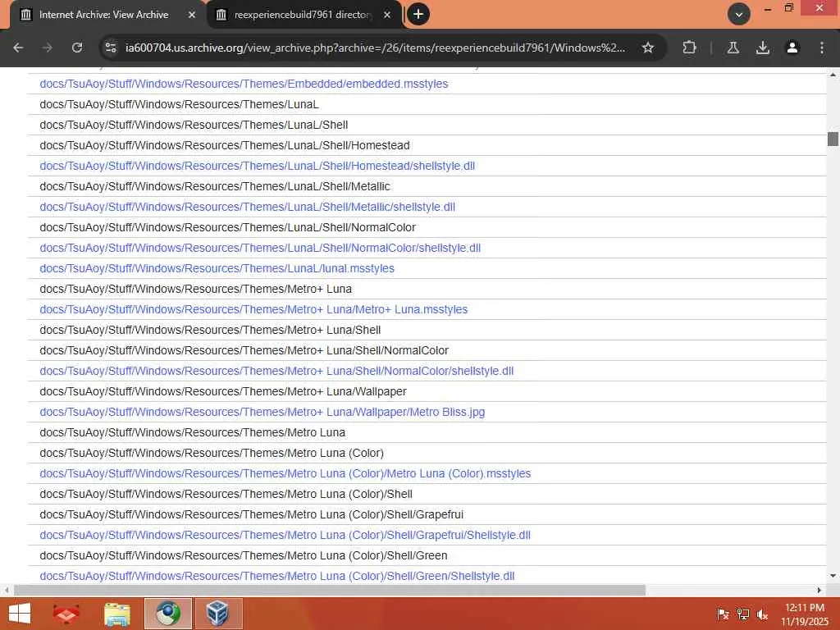The width and height of the screenshot is (840, 630).
Task: Show downloads tray icon
Action: point(763,48)
